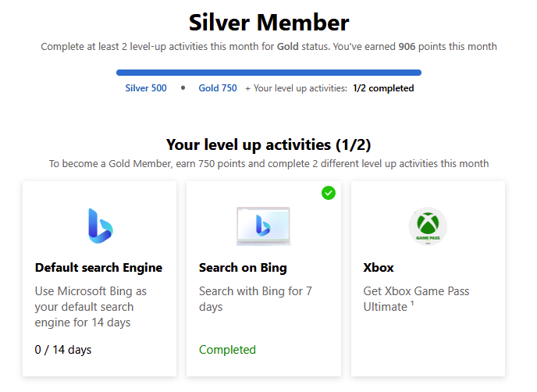Open the Silver 500 link
Image resolution: width=537 pixels, height=392 pixels.
point(146,88)
